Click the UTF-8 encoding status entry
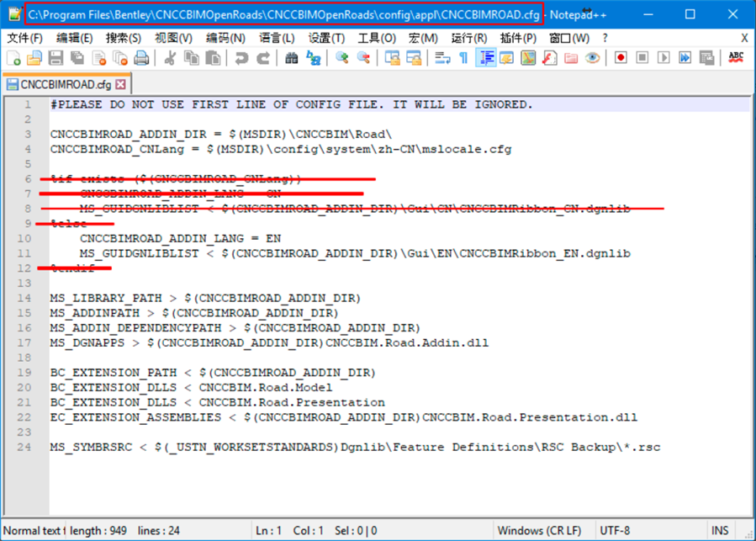Screen dimensions: 756x541 point(615,530)
